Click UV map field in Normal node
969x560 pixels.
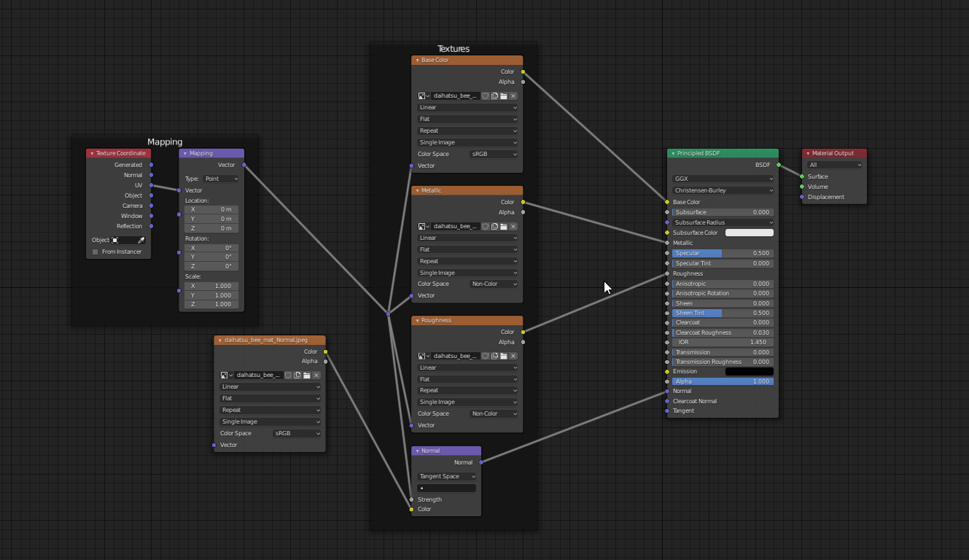(446, 488)
